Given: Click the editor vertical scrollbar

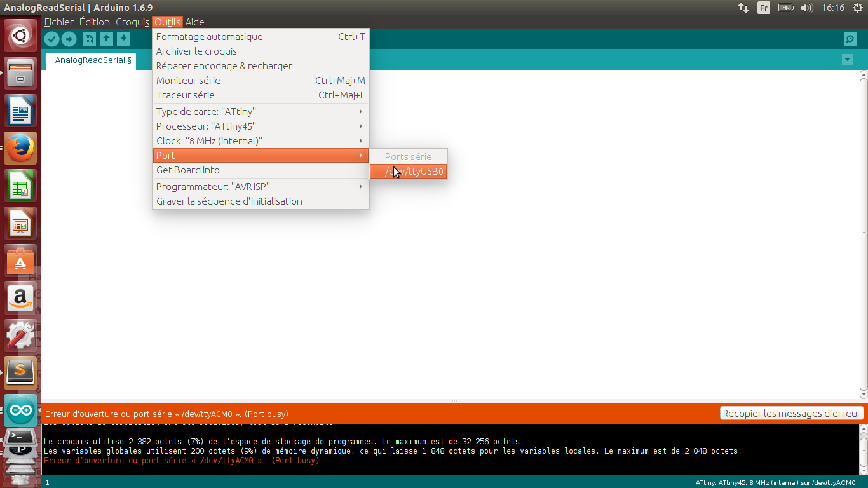Looking at the screenshot, I should tap(864, 234).
